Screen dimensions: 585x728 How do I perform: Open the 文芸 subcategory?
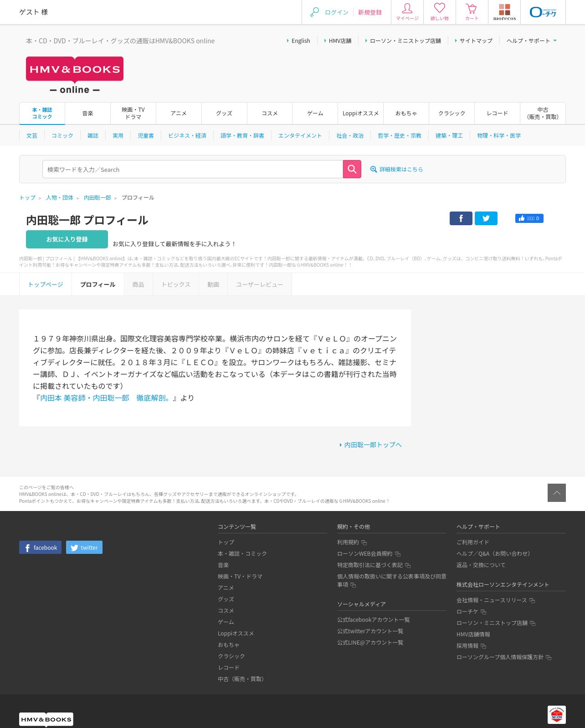(32, 135)
